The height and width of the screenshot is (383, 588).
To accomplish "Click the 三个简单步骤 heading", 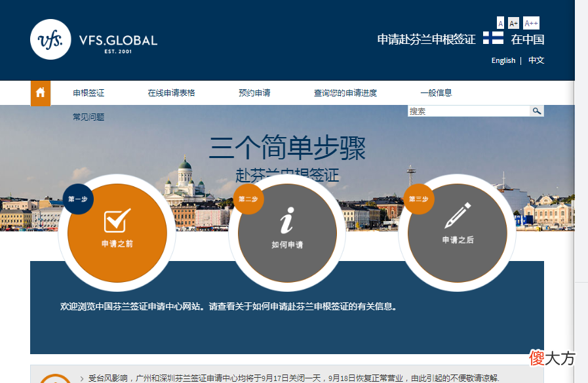I will click(287, 148).
